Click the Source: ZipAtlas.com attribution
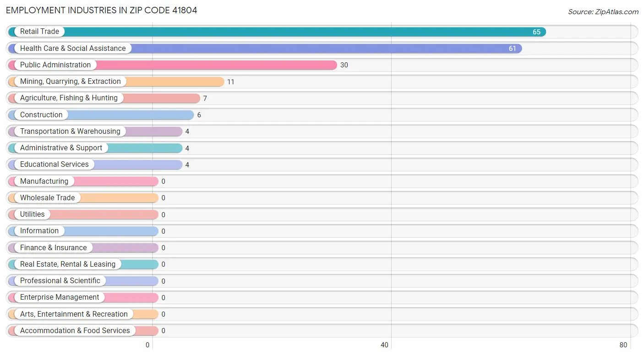Image resolution: width=644 pixels, height=356 pixels. 603,12
